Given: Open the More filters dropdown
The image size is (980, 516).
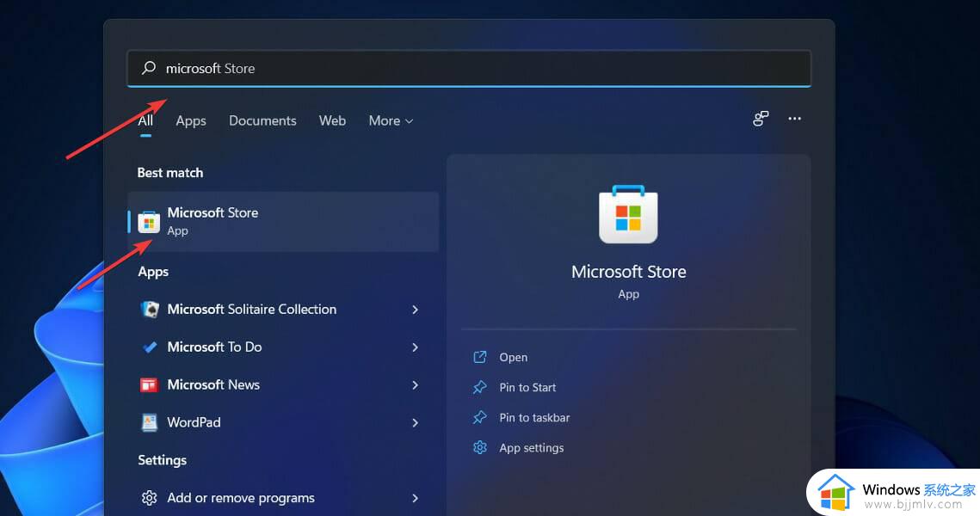Looking at the screenshot, I should coord(391,120).
